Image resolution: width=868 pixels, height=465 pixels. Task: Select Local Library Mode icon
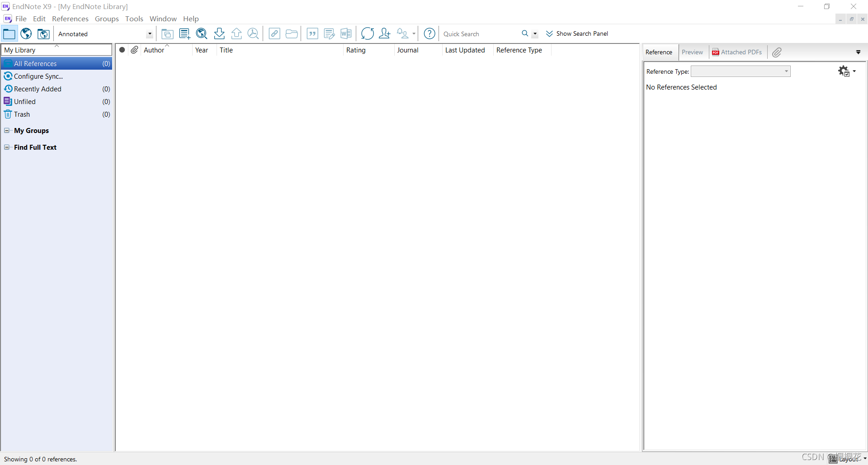pos(9,34)
